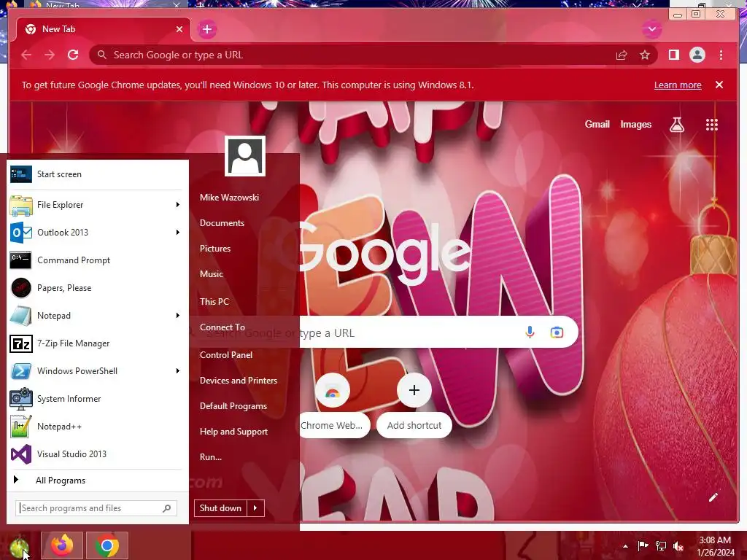Click the System Informer icon
Screen dimensions: 747x560
(21, 399)
